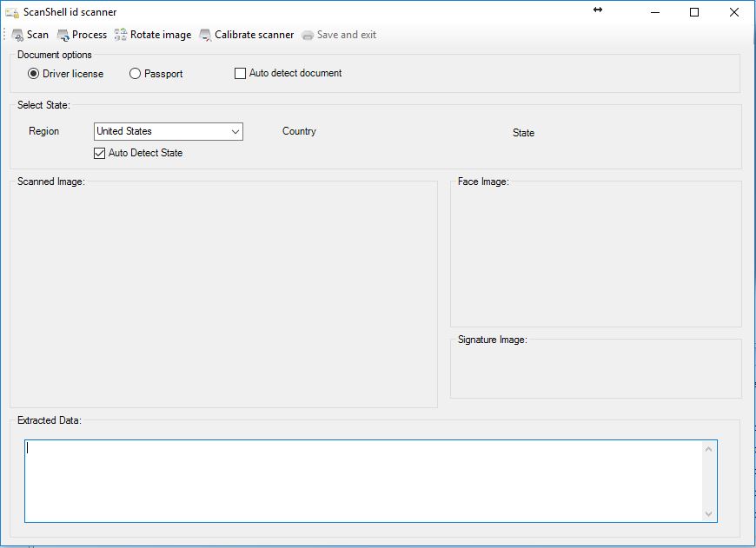This screenshot has height=548, width=756.
Task: Click the Scan toolbar icon
Action: [17, 36]
